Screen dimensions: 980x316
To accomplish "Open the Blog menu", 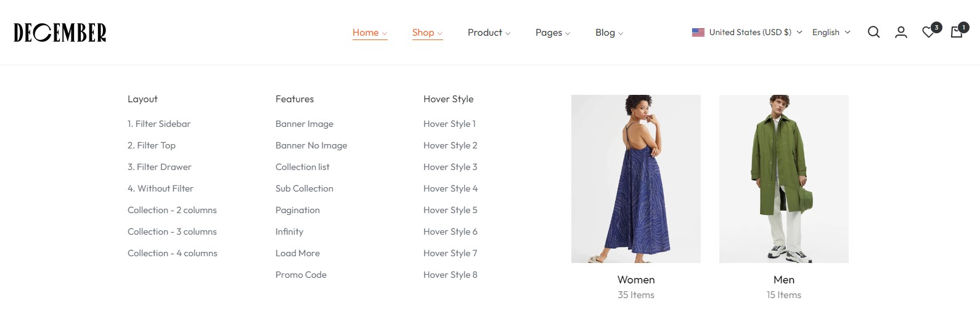I will (608, 33).
